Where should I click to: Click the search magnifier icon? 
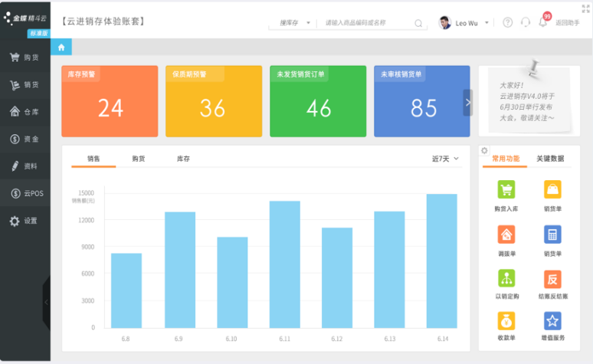[418, 24]
